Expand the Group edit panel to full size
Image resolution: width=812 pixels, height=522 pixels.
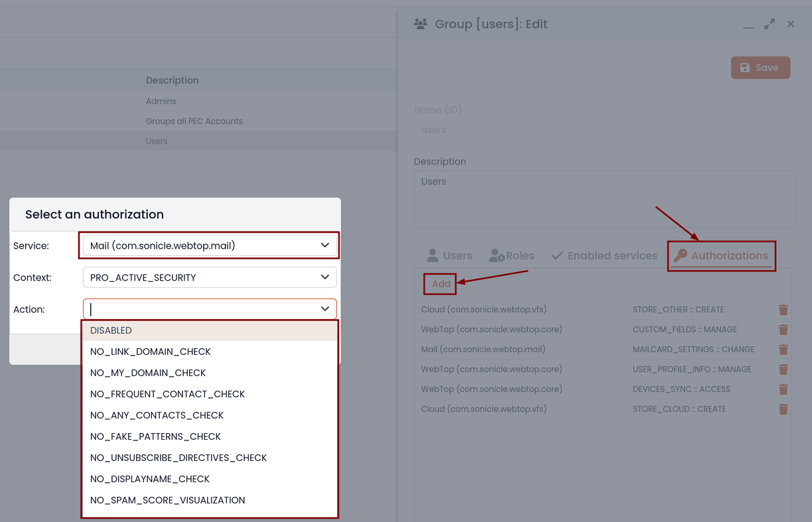point(770,24)
